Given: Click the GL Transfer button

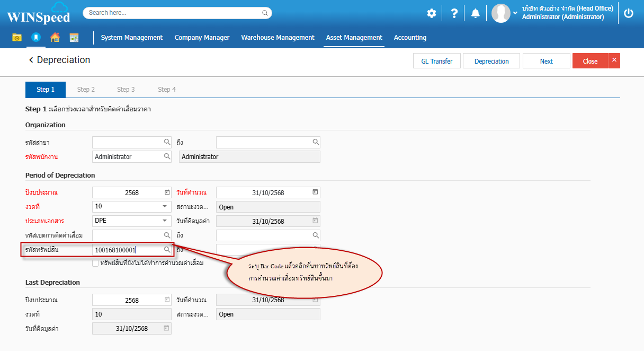Looking at the screenshot, I should [436, 61].
